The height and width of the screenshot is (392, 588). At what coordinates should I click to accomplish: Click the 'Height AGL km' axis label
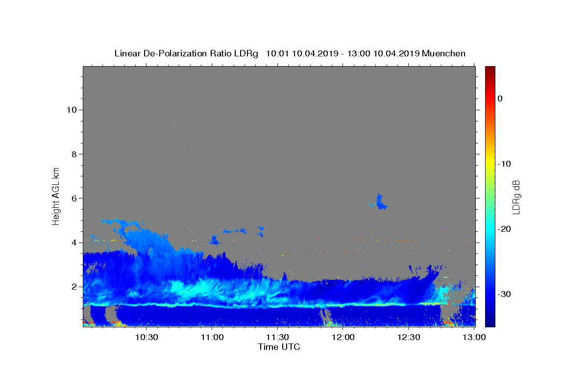pyautogui.click(x=56, y=196)
